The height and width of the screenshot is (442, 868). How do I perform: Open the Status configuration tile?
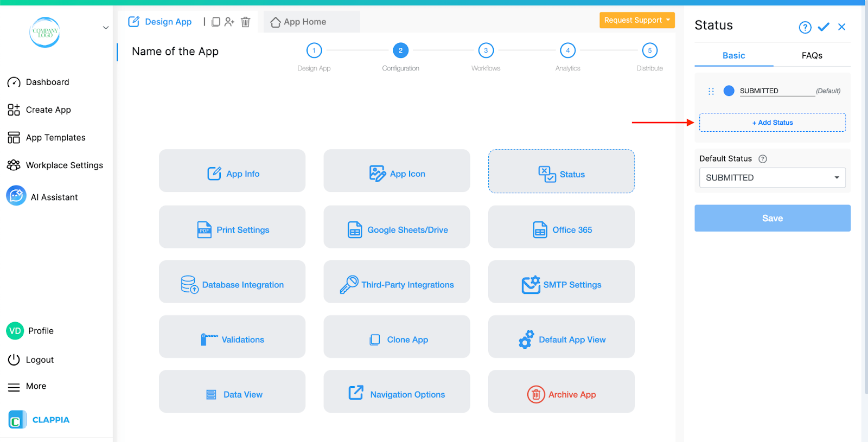pyautogui.click(x=561, y=171)
